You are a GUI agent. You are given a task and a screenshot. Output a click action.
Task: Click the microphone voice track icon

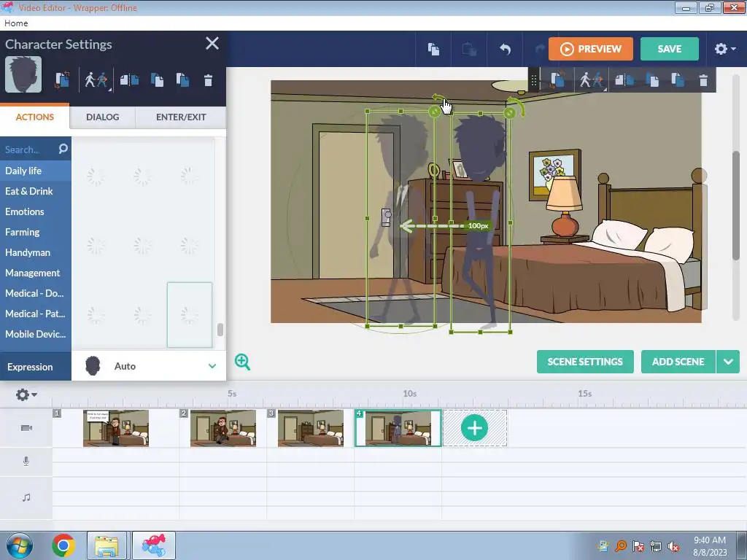tap(26, 461)
